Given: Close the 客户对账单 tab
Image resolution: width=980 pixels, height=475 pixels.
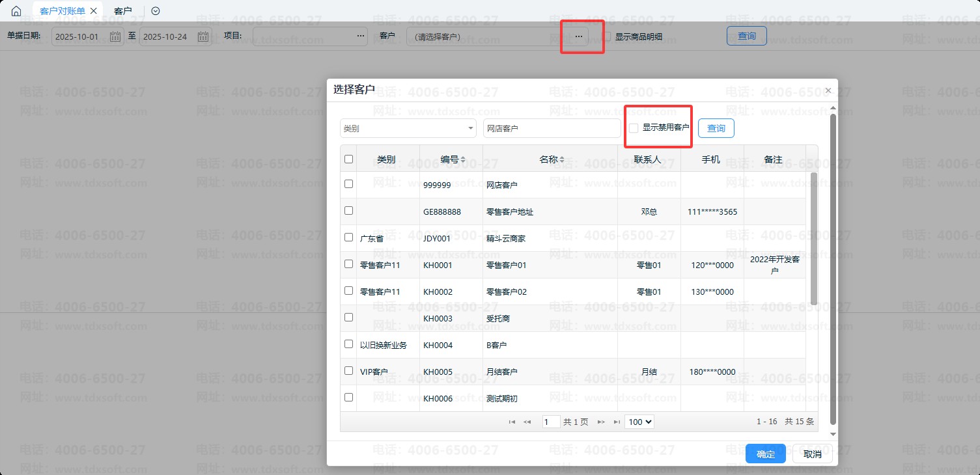Looking at the screenshot, I should pos(94,11).
